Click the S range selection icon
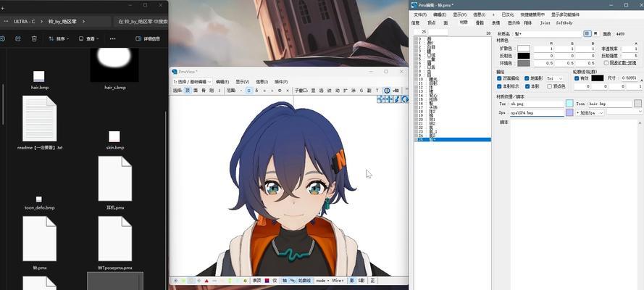The height and width of the screenshot is (290, 644). tap(256, 91)
